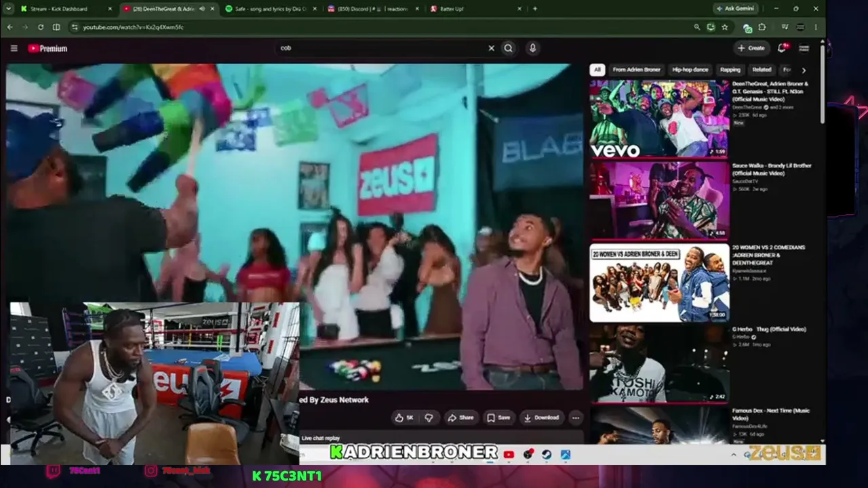The width and height of the screenshot is (868, 488).
Task: Go to YouTube Premium home logo
Action: click(47, 48)
